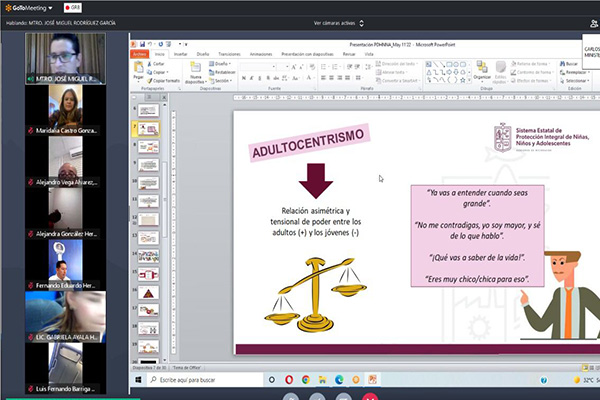Open the Archivo tab in PowerPoint
The width and height of the screenshot is (600, 400).
[142, 54]
